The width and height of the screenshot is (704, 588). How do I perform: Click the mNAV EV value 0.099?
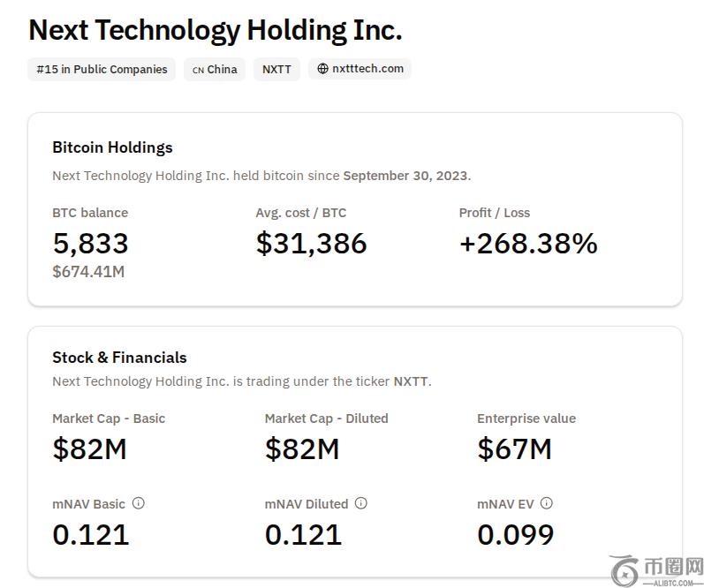(x=516, y=534)
